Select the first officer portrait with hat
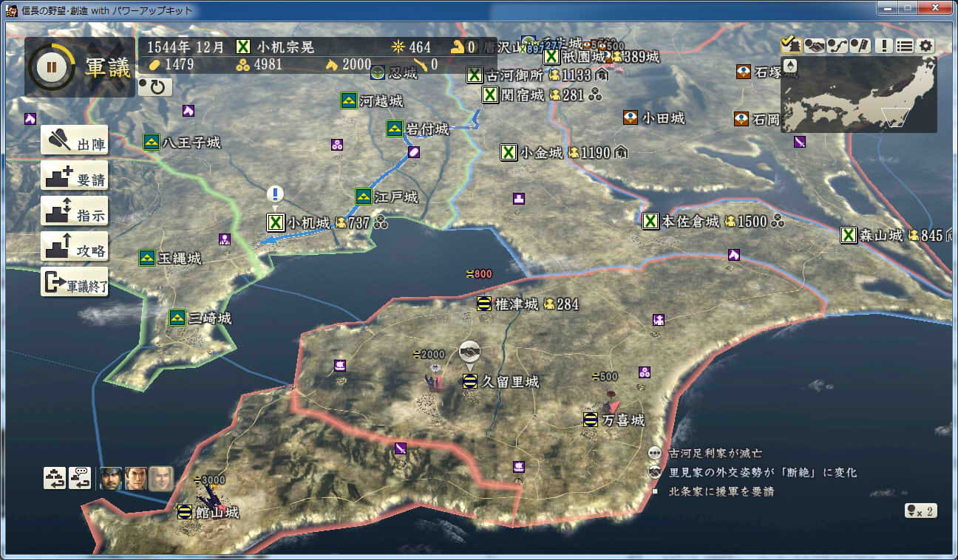 click(x=111, y=478)
